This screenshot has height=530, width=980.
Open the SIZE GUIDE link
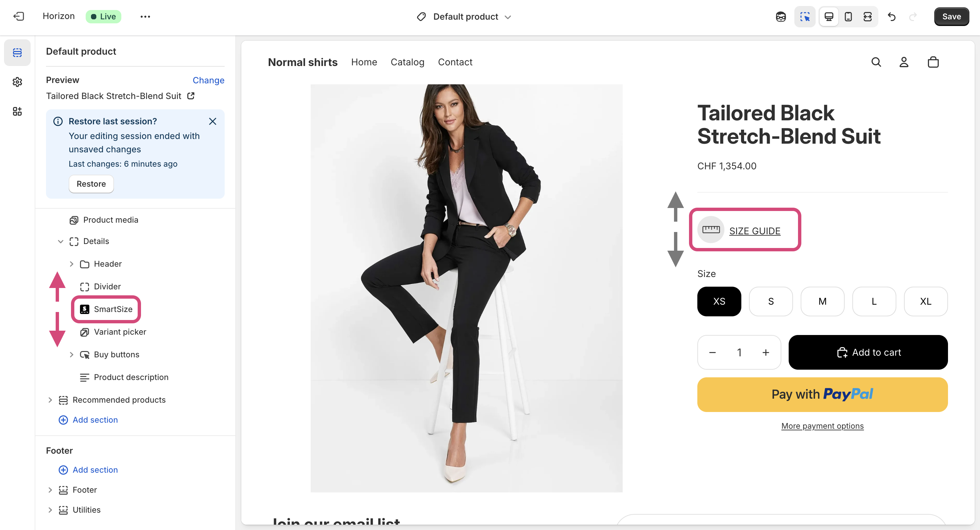[x=754, y=231]
